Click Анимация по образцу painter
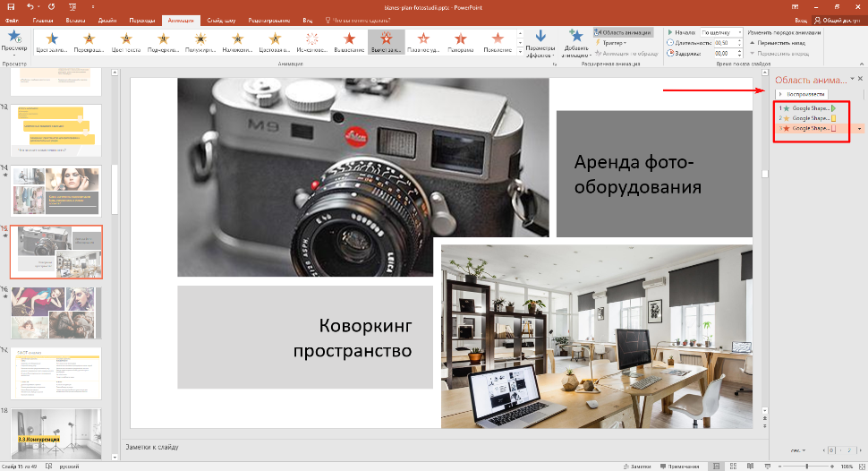868x471 pixels. click(x=626, y=53)
